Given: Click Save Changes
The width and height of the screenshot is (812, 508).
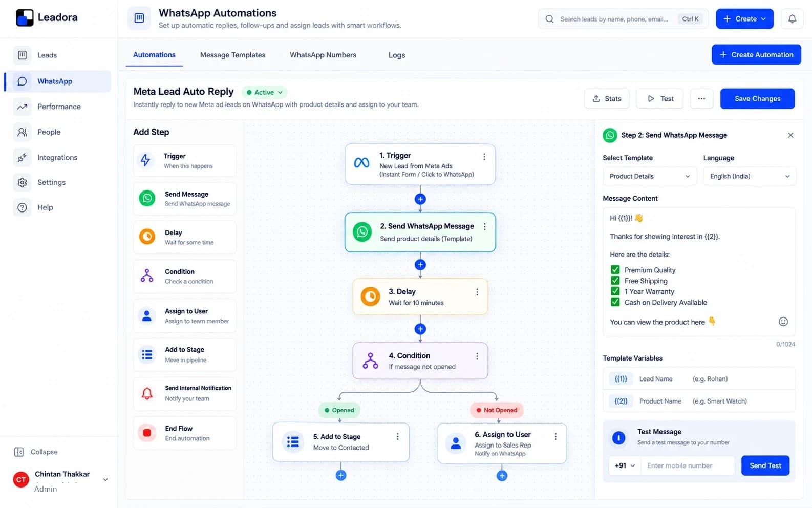Looking at the screenshot, I should (757, 99).
